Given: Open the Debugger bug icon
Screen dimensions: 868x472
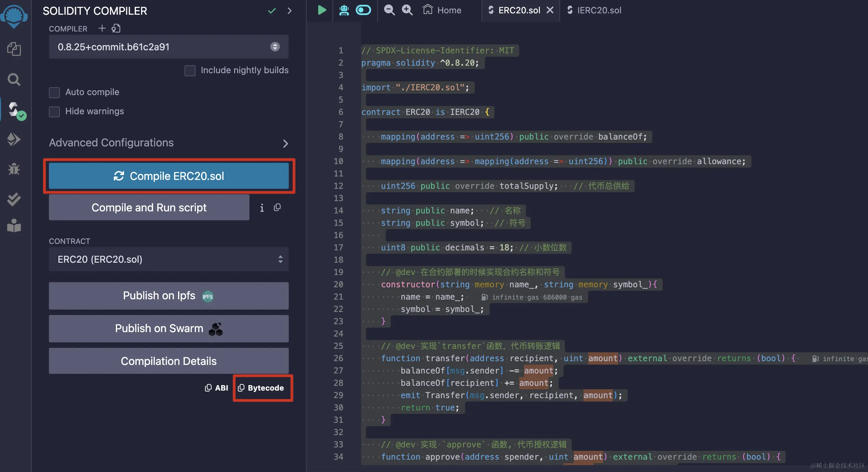Looking at the screenshot, I should (x=14, y=169).
